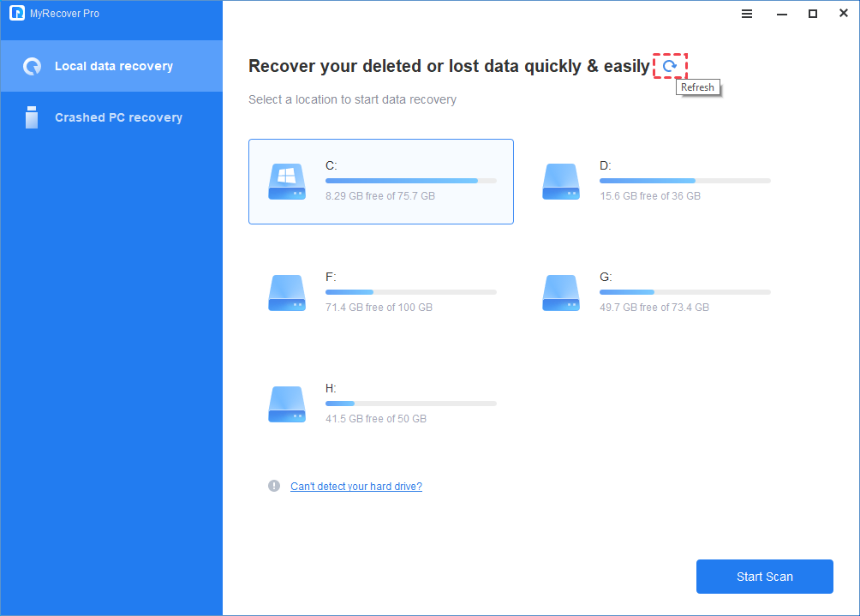The height and width of the screenshot is (616, 860).
Task: Click the H: drive disk icon
Action: [286, 404]
